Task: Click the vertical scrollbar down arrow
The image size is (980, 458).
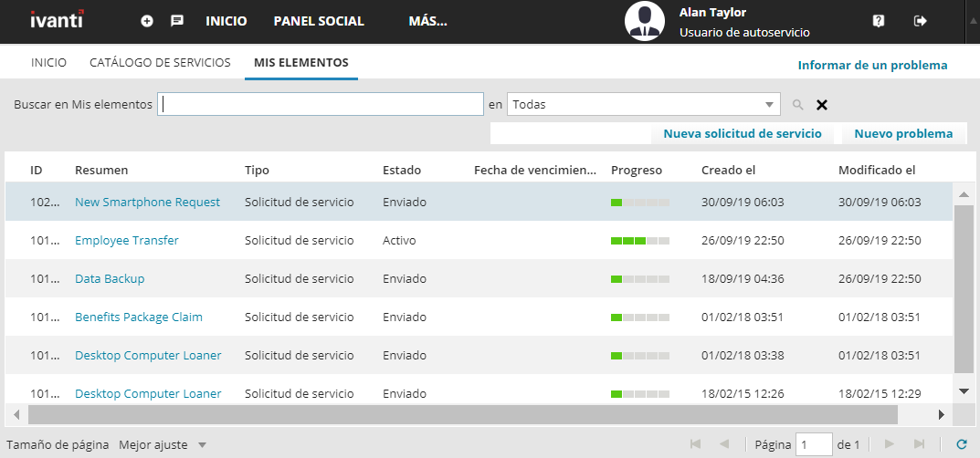Action: click(964, 390)
